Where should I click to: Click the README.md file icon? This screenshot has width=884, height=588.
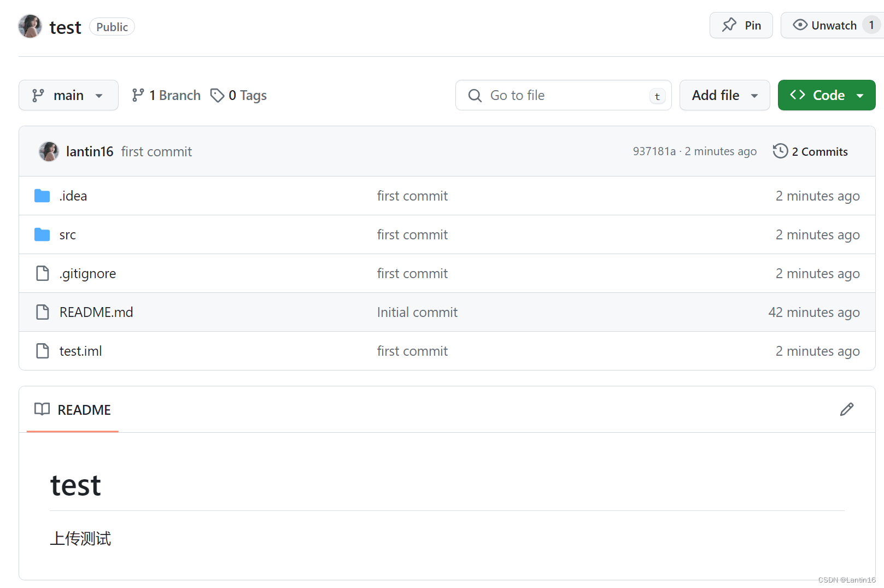(42, 312)
